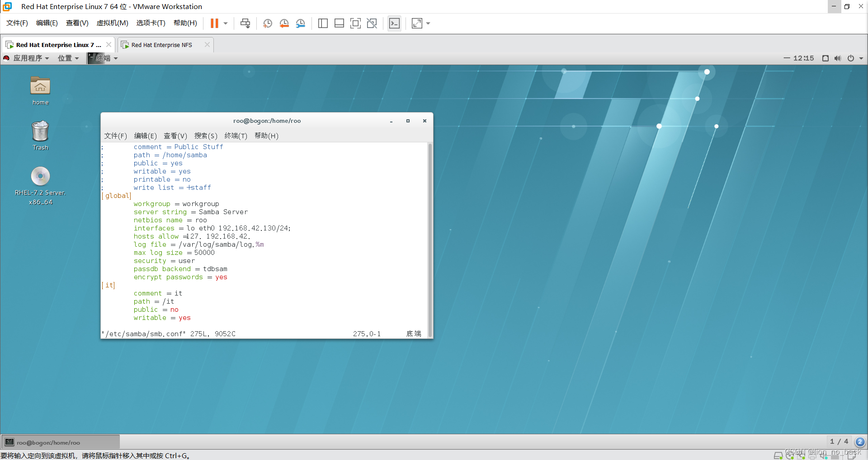This screenshot has height=460, width=868.
Task: Open the 编辑(E) menu in VMware
Action: [x=47, y=23]
